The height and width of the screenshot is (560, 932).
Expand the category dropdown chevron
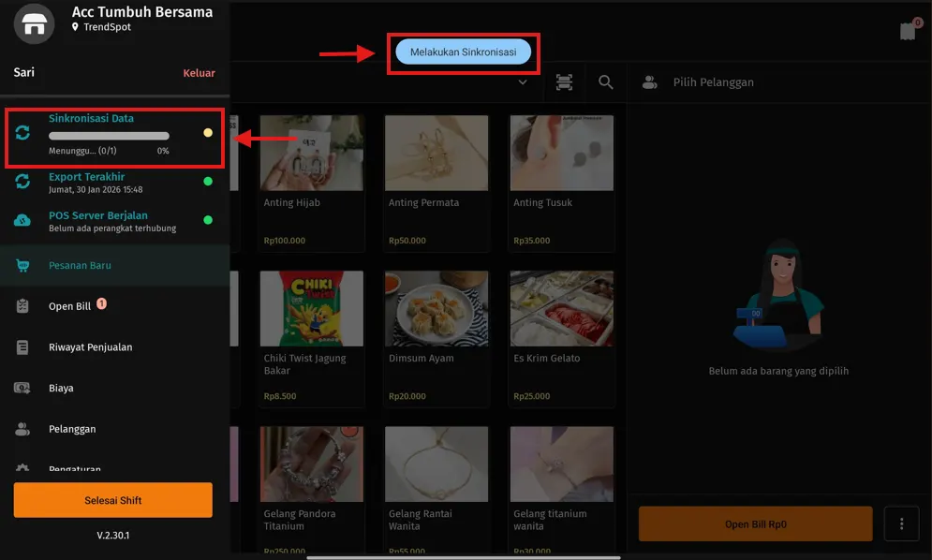523,82
